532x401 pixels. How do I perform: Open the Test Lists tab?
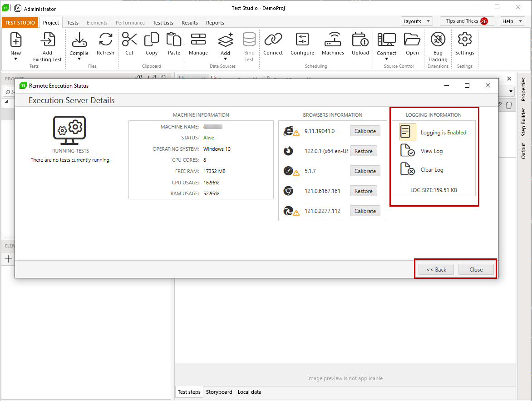point(163,23)
